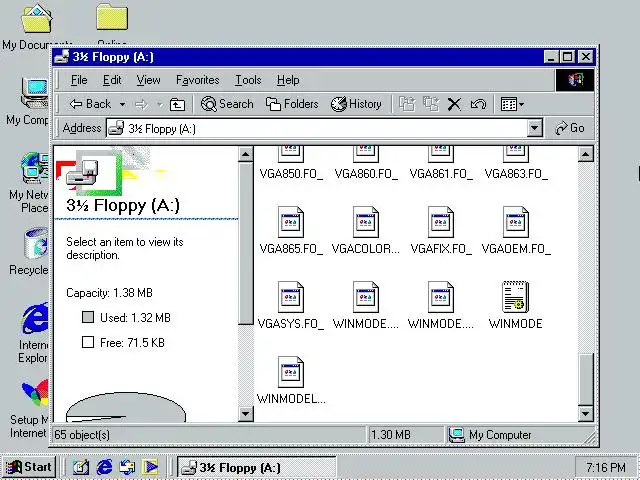Open the Help menu
The width and height of the screenshot is (640, 480).
click(288, 80)
